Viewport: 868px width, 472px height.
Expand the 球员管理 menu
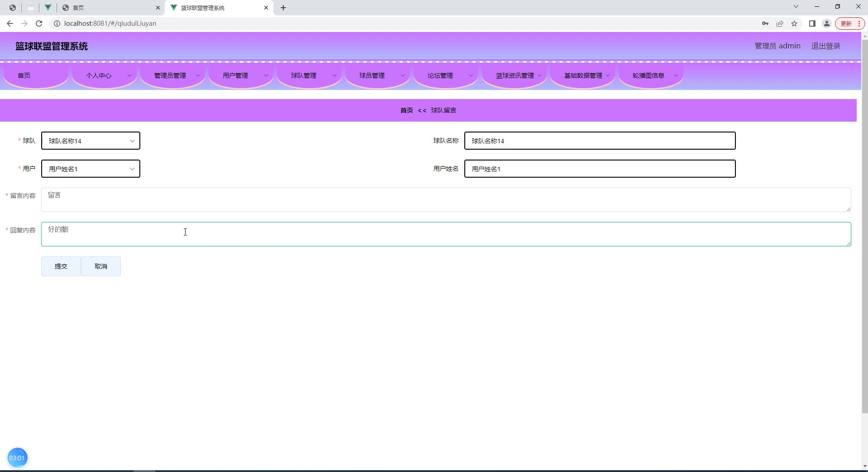(x=377, y=76)
